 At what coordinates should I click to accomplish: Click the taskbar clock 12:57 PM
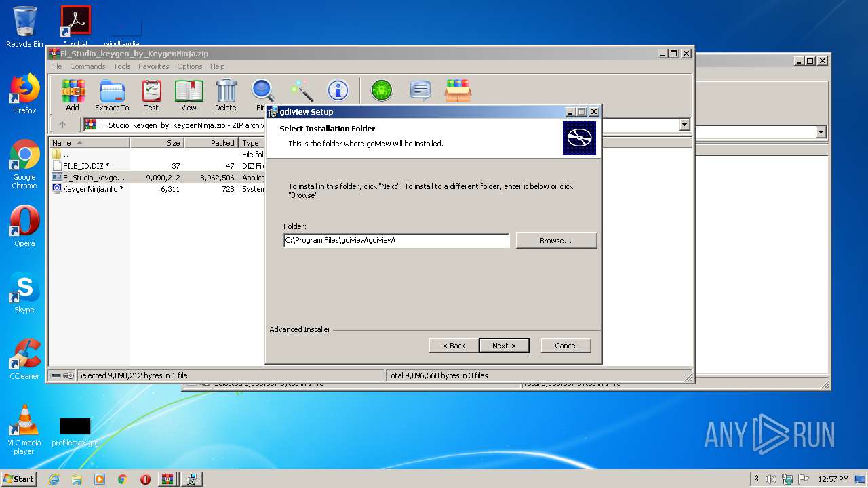tap(833, 479)
